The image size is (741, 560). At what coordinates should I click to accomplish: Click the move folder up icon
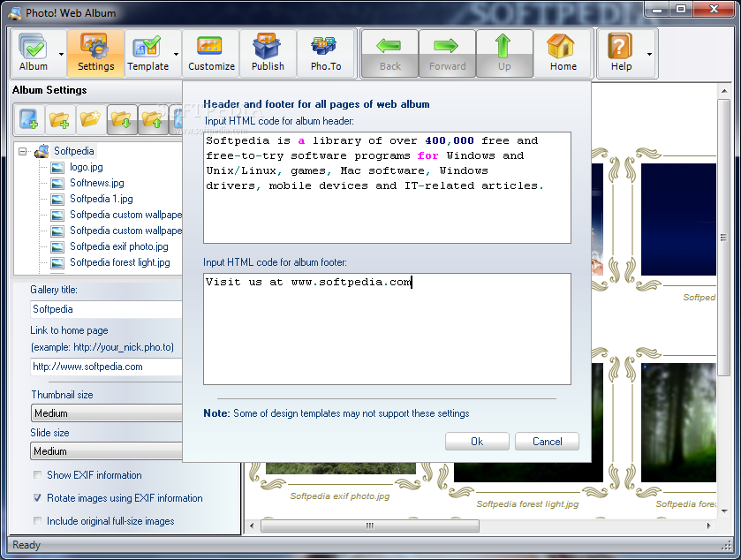point(152,119)
